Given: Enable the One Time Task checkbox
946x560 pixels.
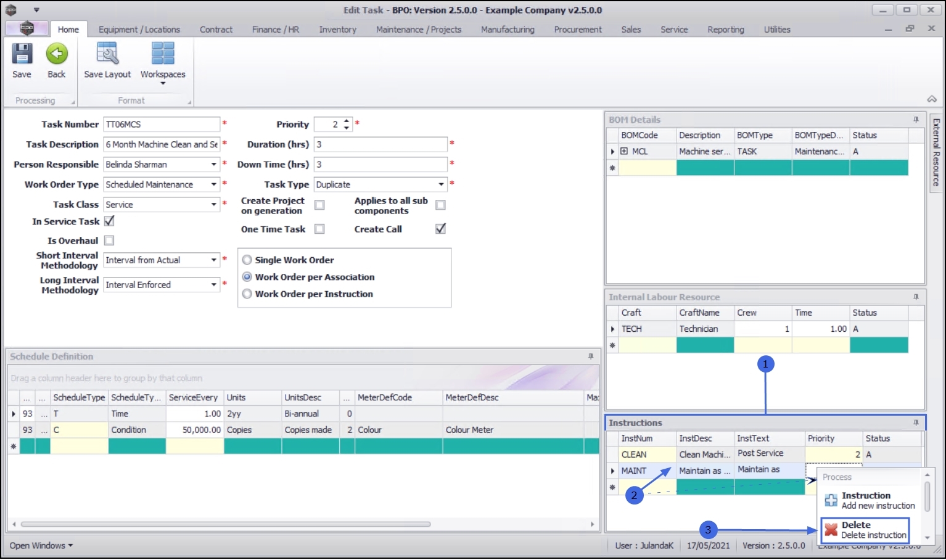Looking at the screenshot, I should click(x=319, y=229).
